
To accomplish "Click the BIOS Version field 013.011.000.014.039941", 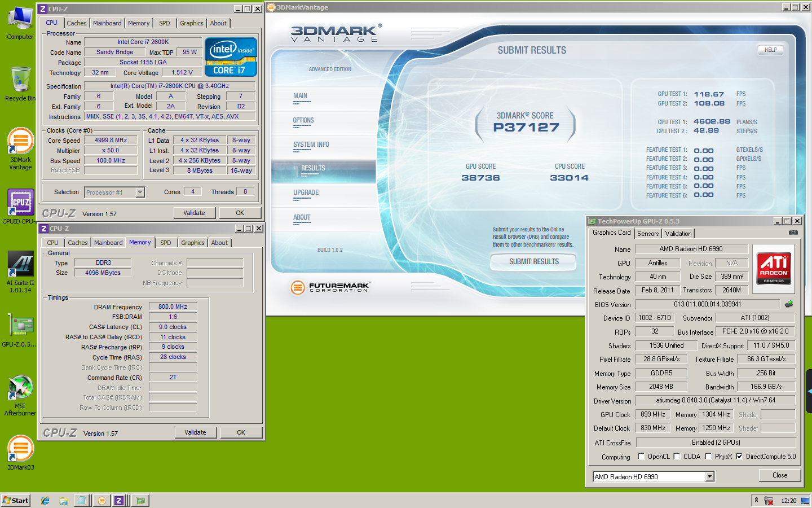I will click(x=708, y=304).
